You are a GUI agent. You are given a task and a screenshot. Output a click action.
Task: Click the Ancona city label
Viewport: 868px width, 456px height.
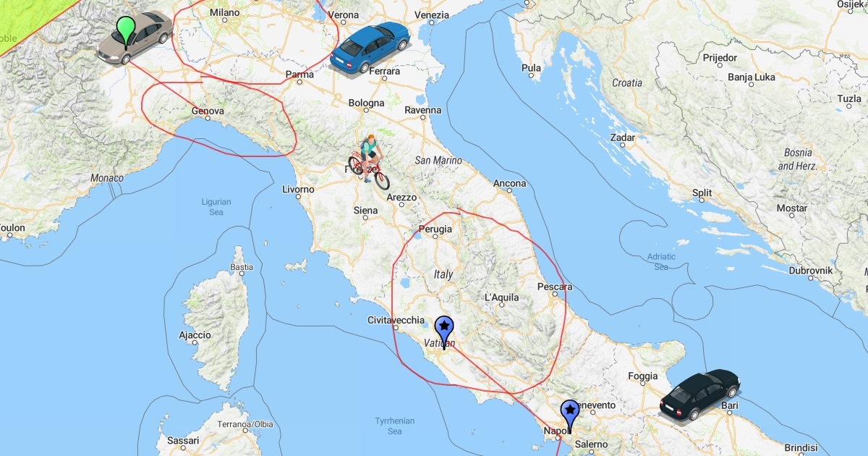510,184
